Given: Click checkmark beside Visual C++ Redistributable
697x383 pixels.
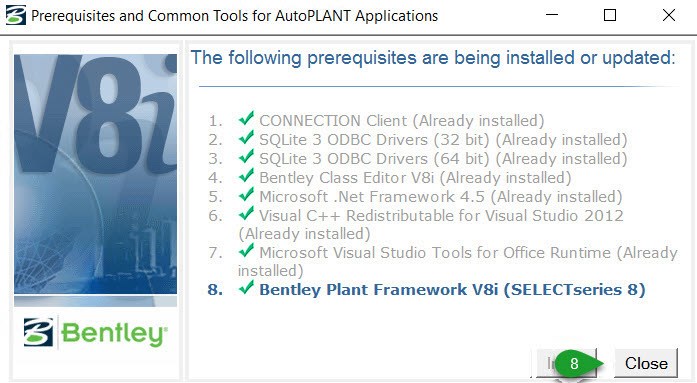Looking at the screenshot, I should 246,214.
